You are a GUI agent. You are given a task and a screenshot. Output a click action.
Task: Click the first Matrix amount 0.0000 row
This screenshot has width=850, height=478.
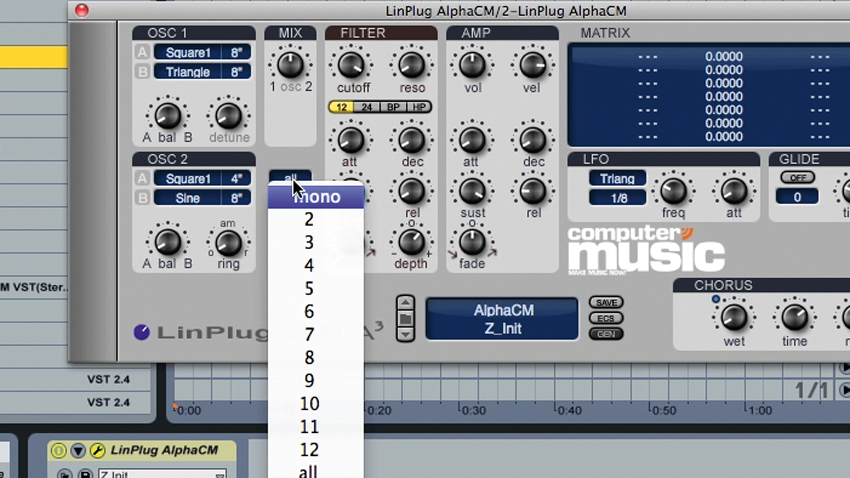pyautogui.click(x=724, y=56)
